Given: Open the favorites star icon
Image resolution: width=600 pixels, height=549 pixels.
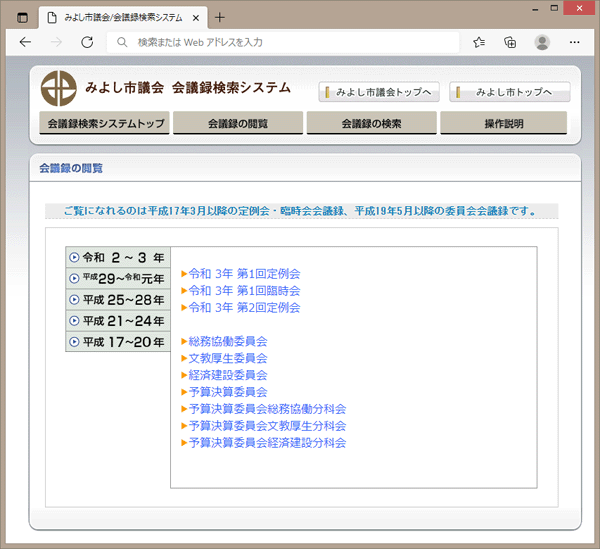Looking at the screenshot, I should coord(479,42).
